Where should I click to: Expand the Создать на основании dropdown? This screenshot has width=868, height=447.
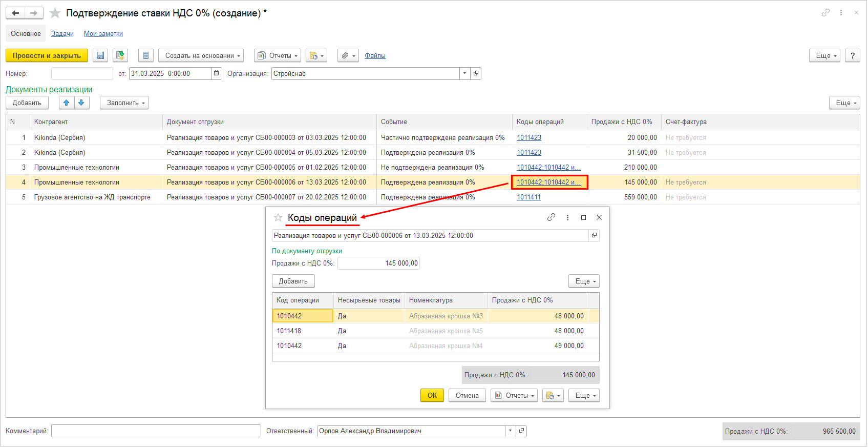[201, 55]
